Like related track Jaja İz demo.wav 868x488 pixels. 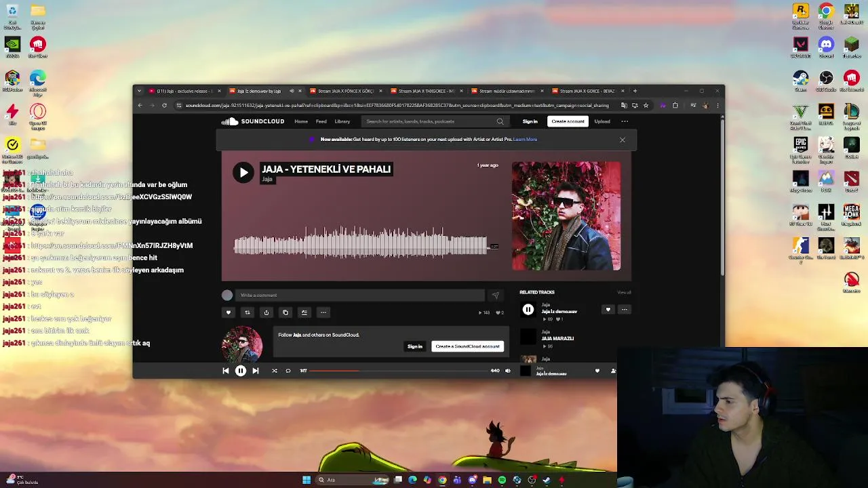[x=608, y=310]
